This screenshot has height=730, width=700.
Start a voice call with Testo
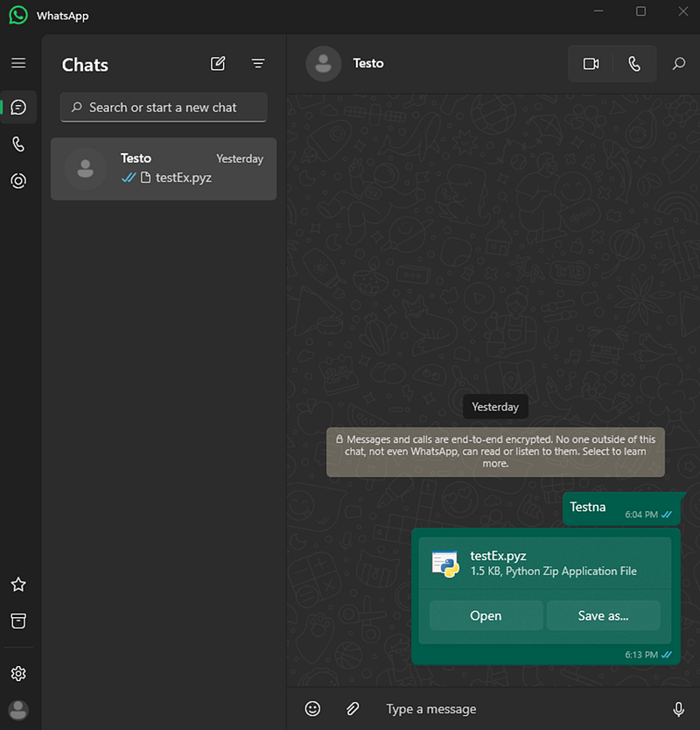[635, 64]
